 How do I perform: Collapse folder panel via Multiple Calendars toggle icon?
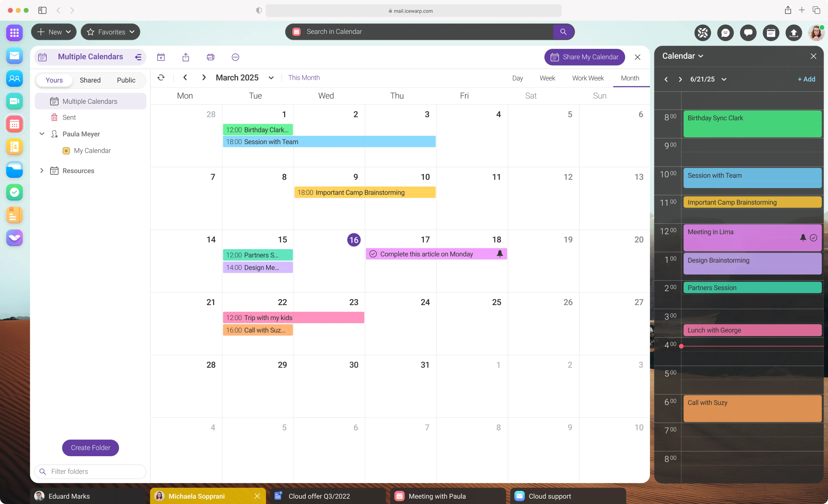138,57
